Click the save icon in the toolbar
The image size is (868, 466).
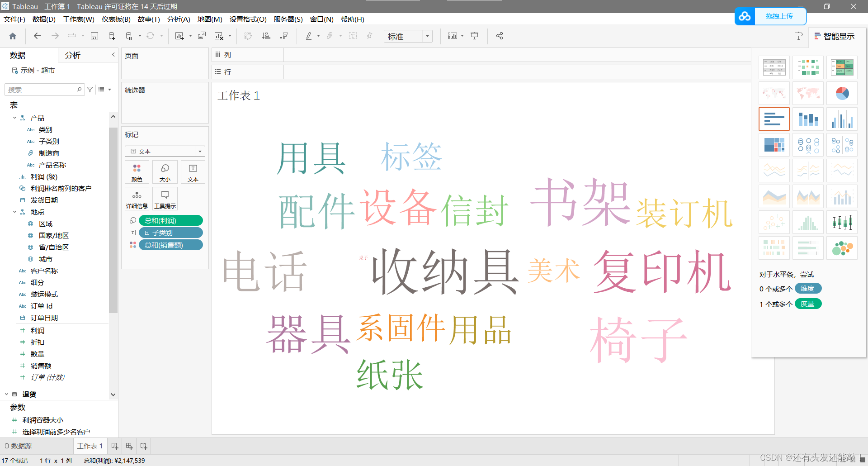tap(94, 36)
